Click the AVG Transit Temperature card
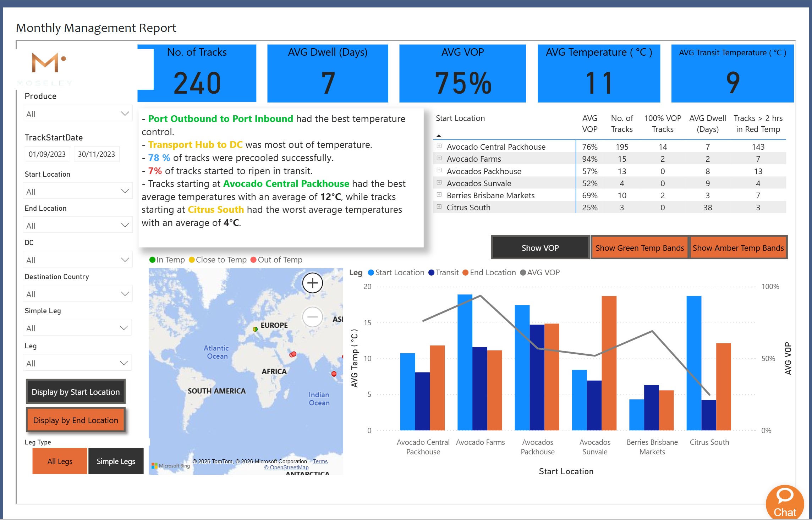The width and height of the screenshot is (812, 520). (732, 73)
